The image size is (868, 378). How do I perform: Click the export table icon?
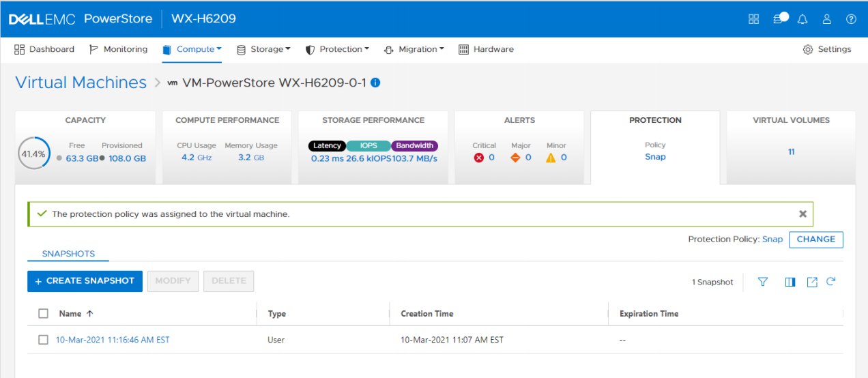tap(812, 282)
